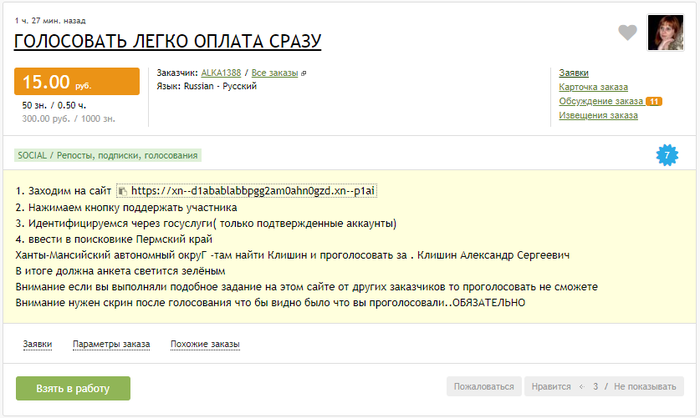This screenshot has height=418, width=700.
Task: Go to Обсуждение заказа
Action: [x=600, y=101]
